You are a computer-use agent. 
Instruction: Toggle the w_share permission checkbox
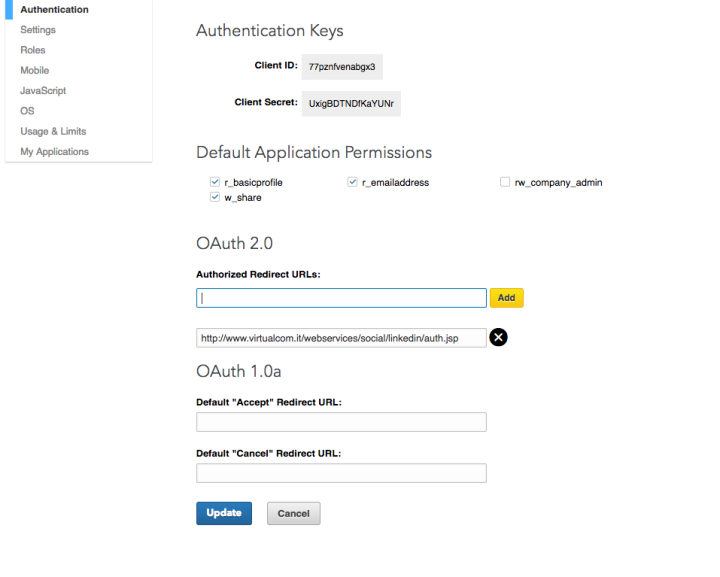215,198
